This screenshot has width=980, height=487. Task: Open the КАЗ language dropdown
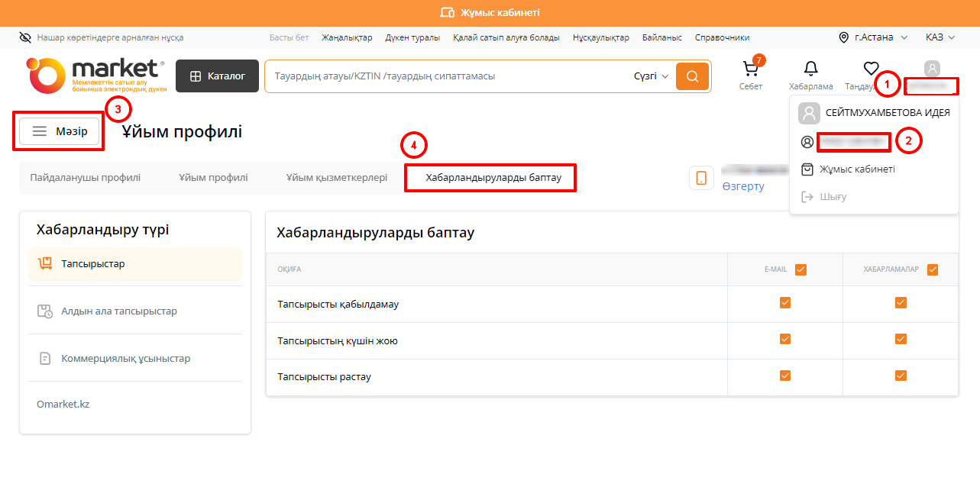pyautogui.click(x=940, y=37)
